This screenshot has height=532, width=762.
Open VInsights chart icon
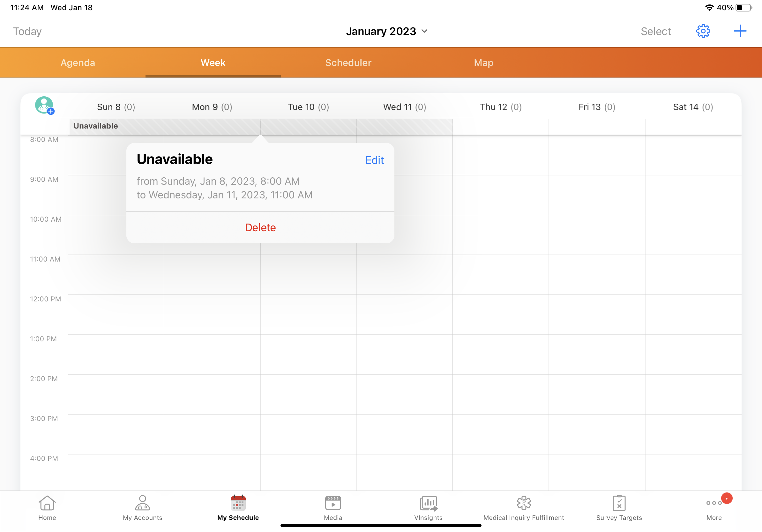(x=428, y=507)
